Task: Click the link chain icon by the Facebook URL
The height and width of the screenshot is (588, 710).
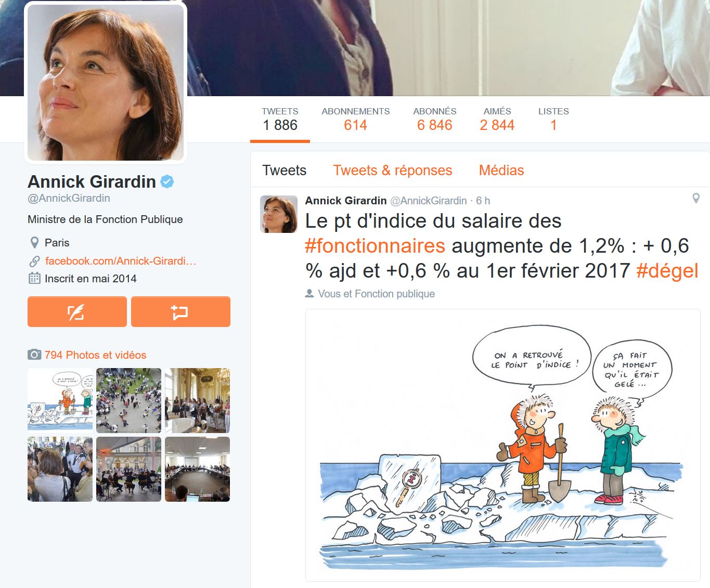Action: point(34,261)
